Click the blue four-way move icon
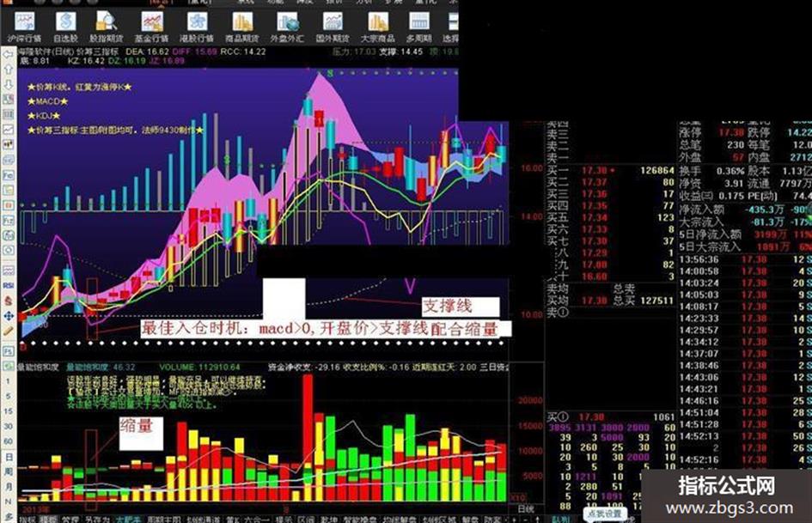Image resolution: width=812 pixels, height=523 pixels. (9, 315)
